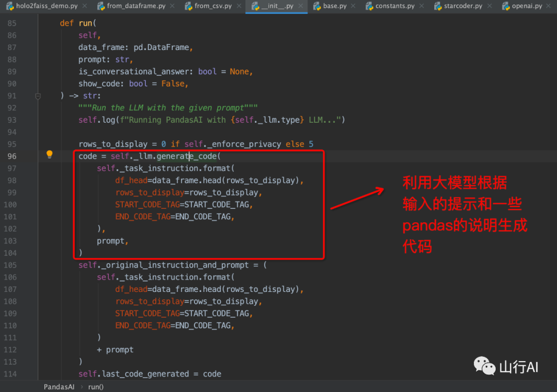Click 'END_CODE_TAG' keyword on line 101
Screen dimensions: 557x392
[143, 217]
